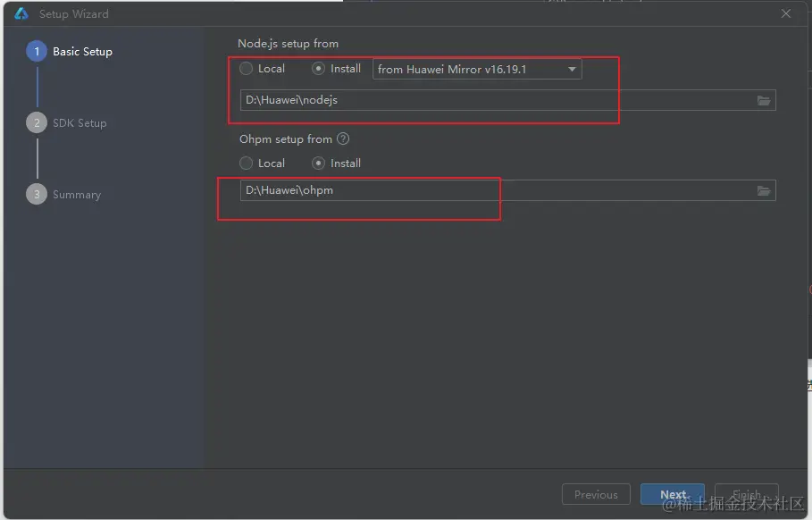
Task: Select the Install radio for Node.js
Action: [319, 69]
